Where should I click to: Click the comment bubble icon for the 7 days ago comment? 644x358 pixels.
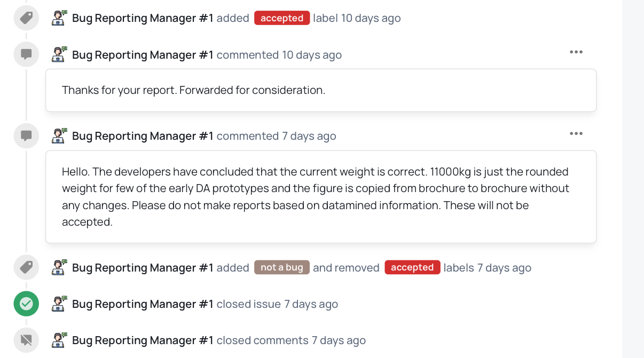click(26, 136)
